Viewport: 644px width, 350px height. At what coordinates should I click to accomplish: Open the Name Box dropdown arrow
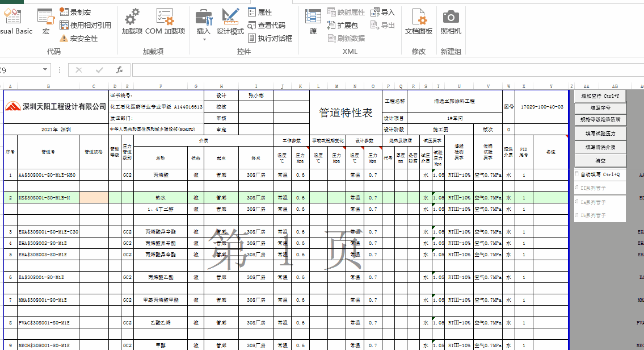click(x=45, y=70)
